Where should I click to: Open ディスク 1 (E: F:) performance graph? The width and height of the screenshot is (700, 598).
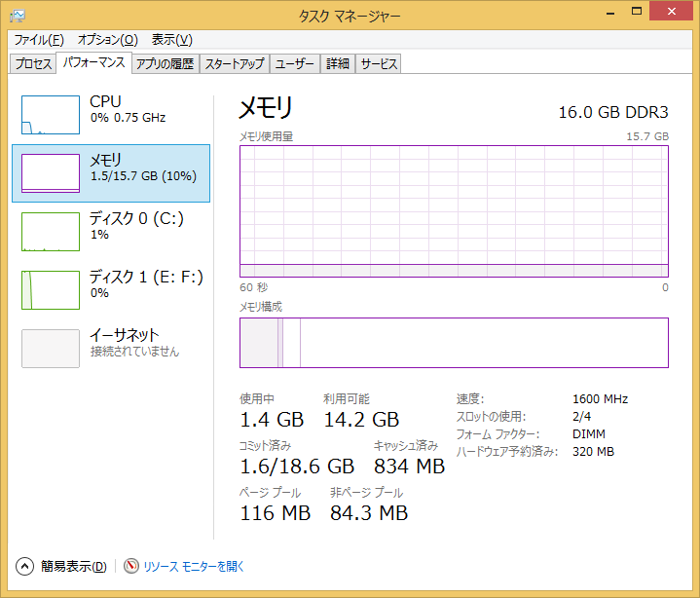point(51,290)
